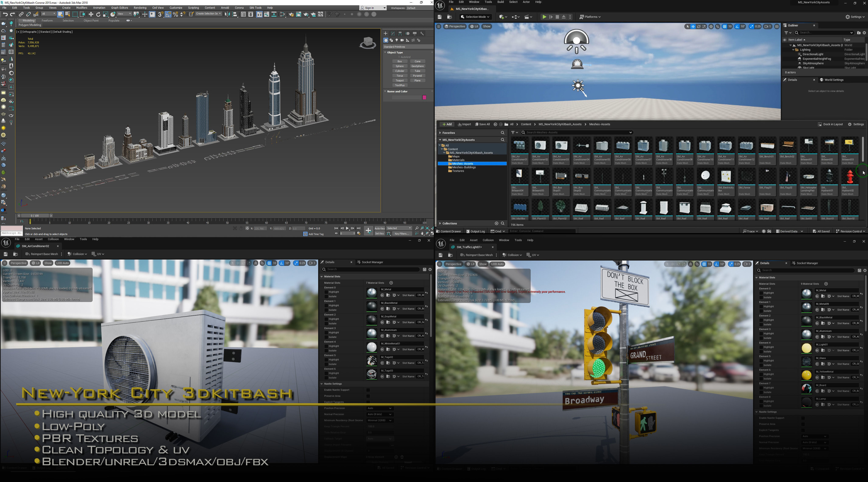Select the Shapes category in Create panel
The height and width of the screenshot is (482, 868).
tap(391, 40)
